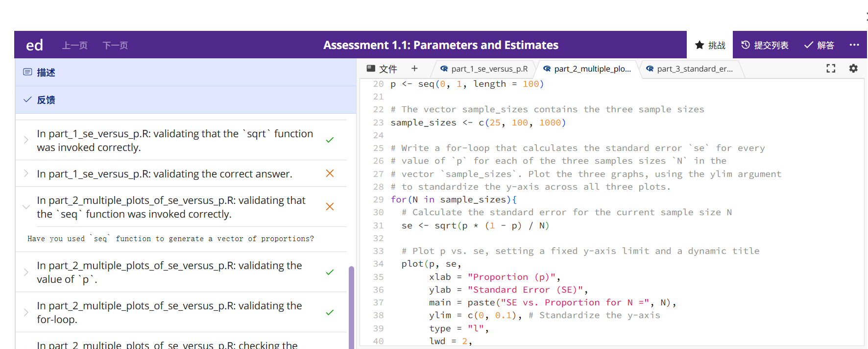
Task: Click the R icon on part_3 tab
Action: [x=650, y=69]
